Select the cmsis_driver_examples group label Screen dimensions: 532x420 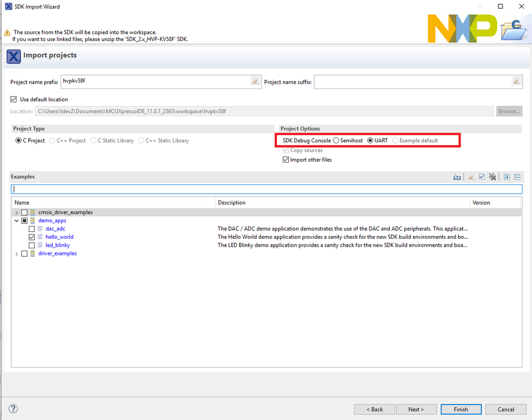[66, 212]
